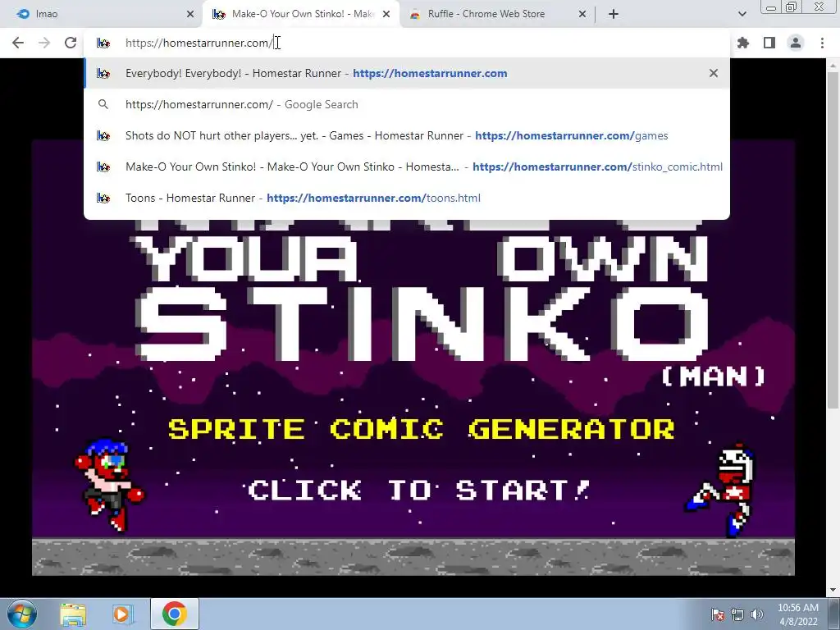This screenshot has height=630, width=840.
Task: Select the Google Search suggestion
Action: [x=407, y=104]
